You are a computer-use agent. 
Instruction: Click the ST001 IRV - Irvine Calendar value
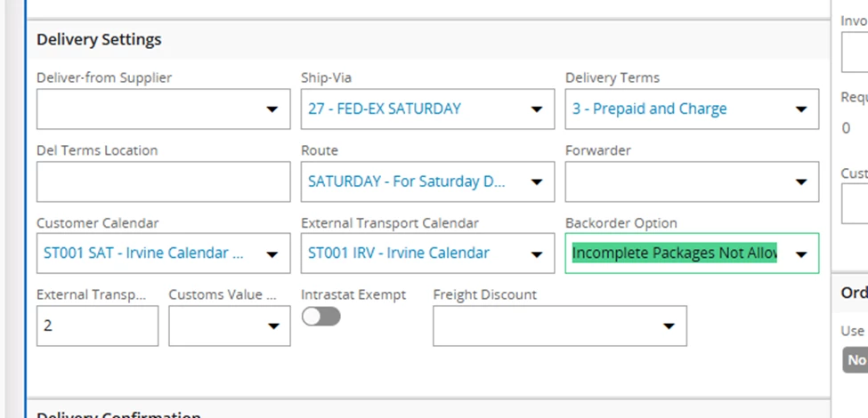click(399, 253)
